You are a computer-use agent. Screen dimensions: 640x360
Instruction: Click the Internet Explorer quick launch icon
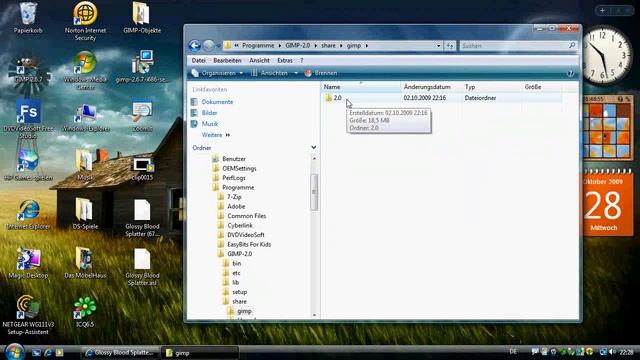(x=48, y=352)
